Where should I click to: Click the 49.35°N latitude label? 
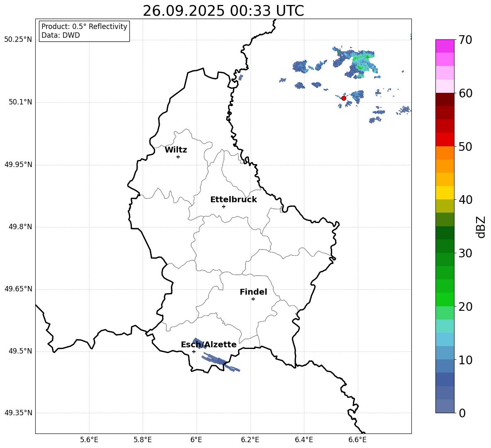click(x=18, y=413)
